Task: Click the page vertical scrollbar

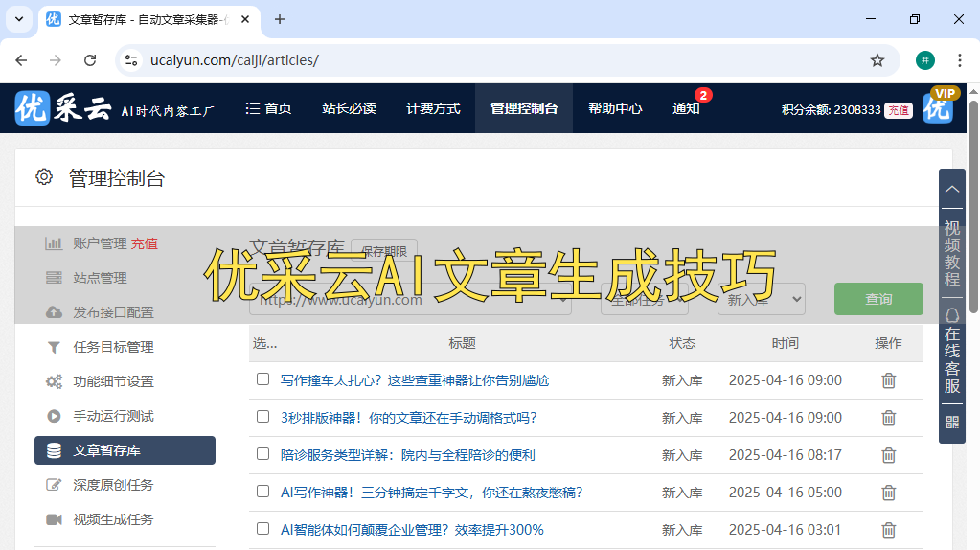Action: tap(973, 206)
